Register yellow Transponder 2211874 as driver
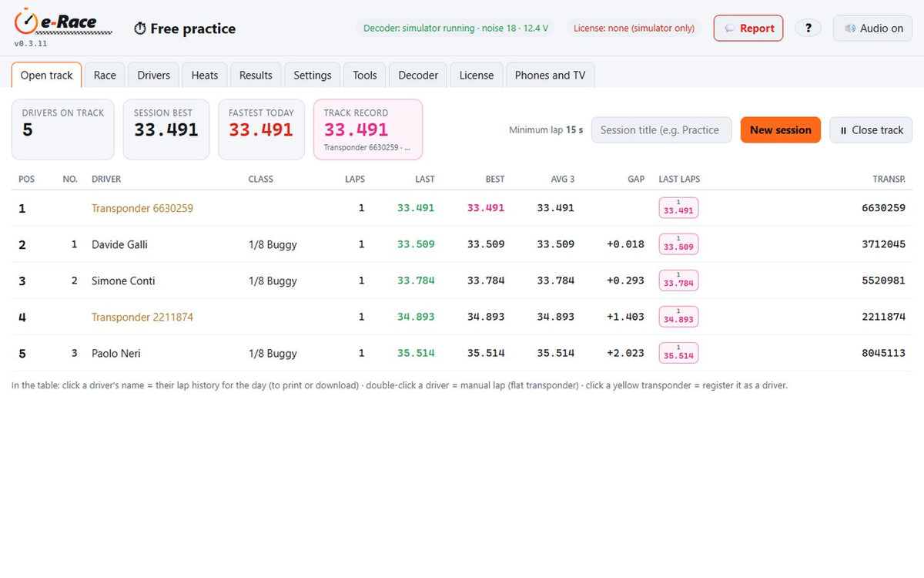The image size is (924, 578). click(x=142, y=318)
